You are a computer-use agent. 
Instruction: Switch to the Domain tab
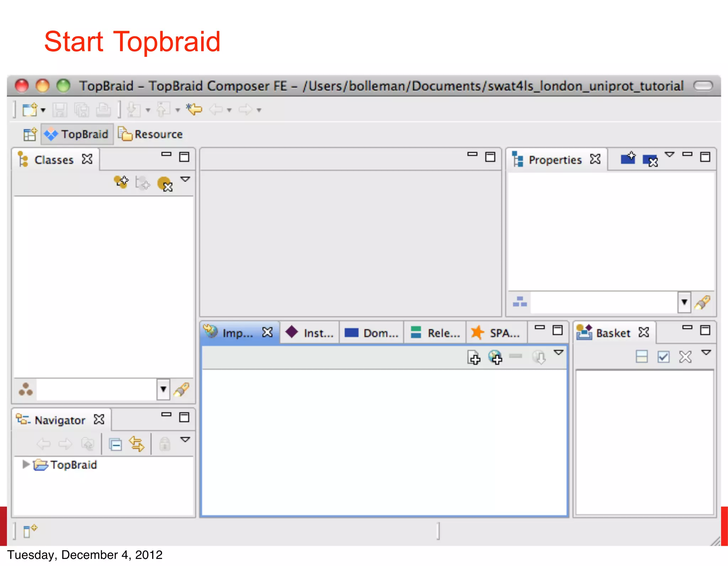click(372, 333)
